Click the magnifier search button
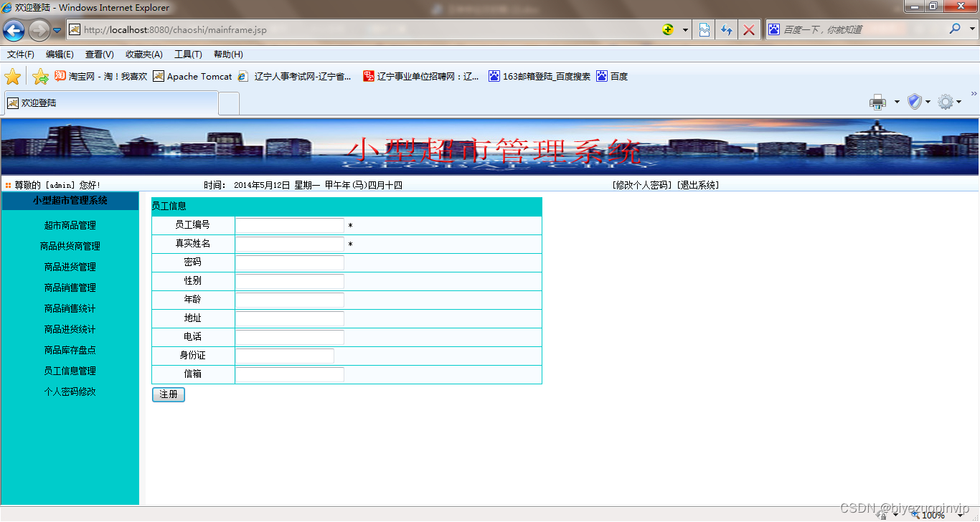Image resolution: width=980 pixels, height=522 pixels. (954, 29)
